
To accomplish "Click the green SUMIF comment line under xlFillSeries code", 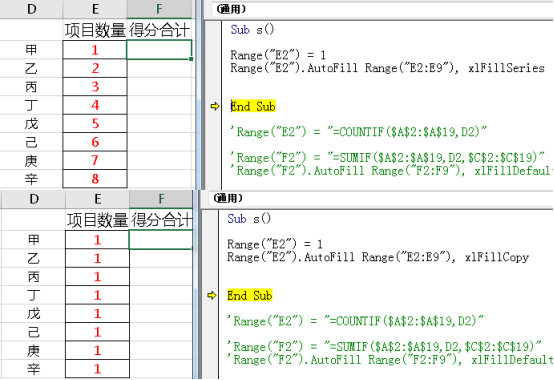I will coord(388,158).
